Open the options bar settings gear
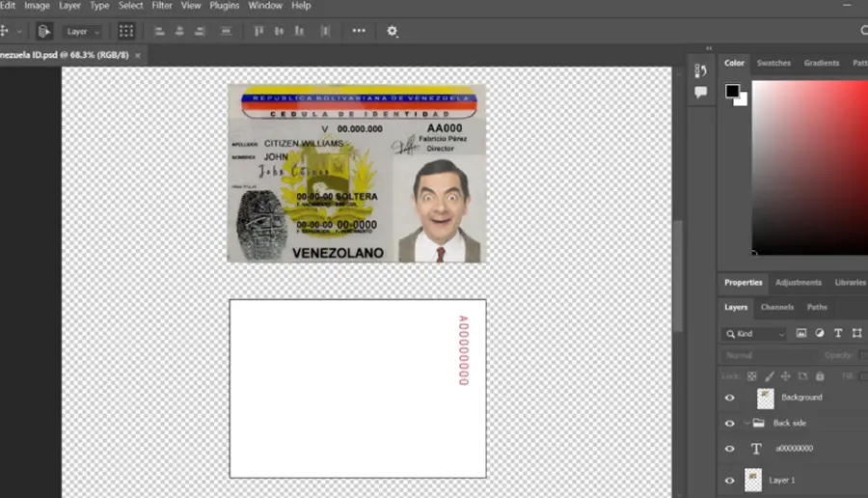The image size is (868, 498). (x=392, y=31)
